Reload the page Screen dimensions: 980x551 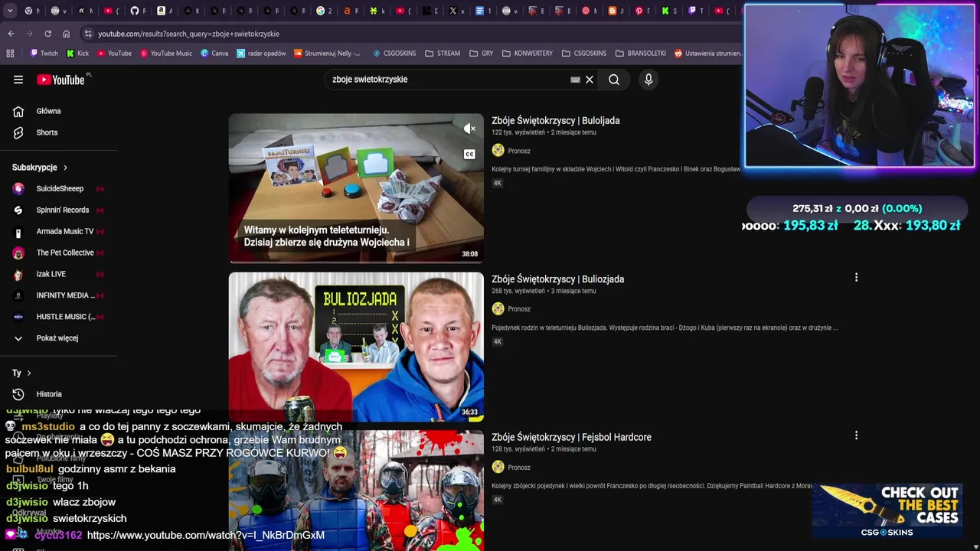point(47,34)
